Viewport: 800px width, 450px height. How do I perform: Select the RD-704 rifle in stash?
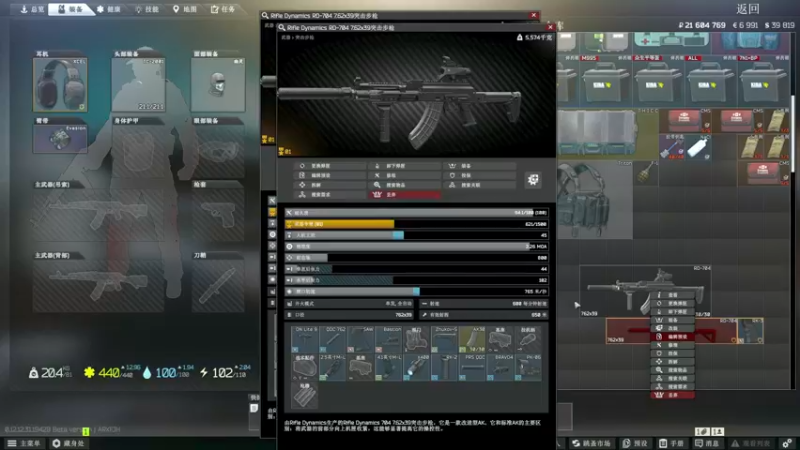[x=645, y=291]
